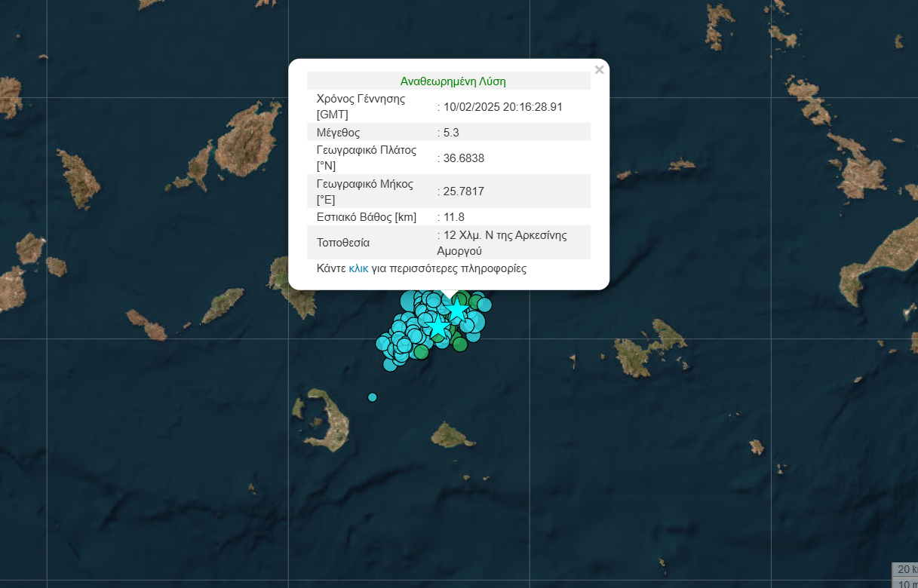The width and height of the screenshot is (918, 588).
Task: Click the origin time 10/02/2025 20:16:28.91
Action: [x=503, y=107]
